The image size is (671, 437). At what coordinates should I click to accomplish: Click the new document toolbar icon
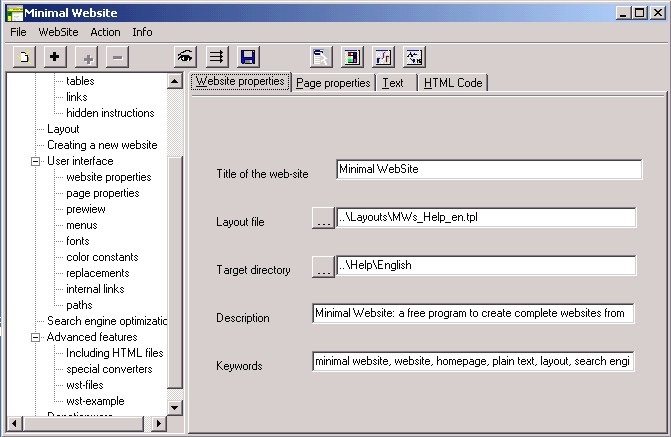[x=24, y=57]
